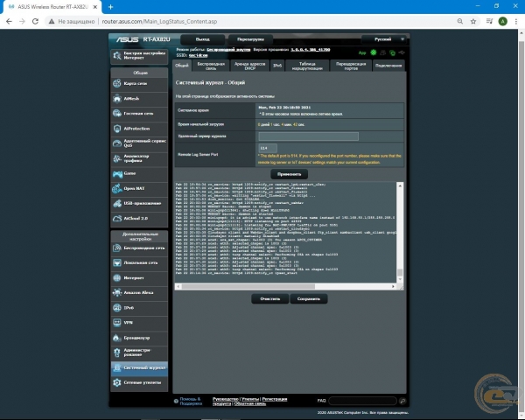Switch to the Таблица маршрутизации tab
The height and width of the screenshot is (420, 525).
pyautogui.click(x=307, y=66)
